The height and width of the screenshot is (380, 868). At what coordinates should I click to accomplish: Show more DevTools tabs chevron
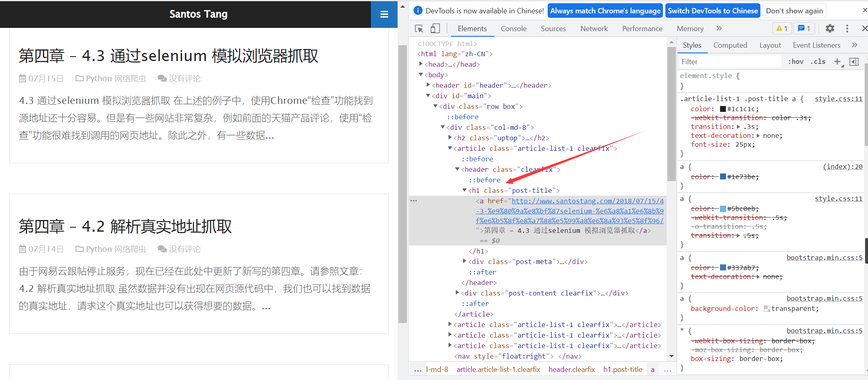pyautogui.click(x=719, y=28)
